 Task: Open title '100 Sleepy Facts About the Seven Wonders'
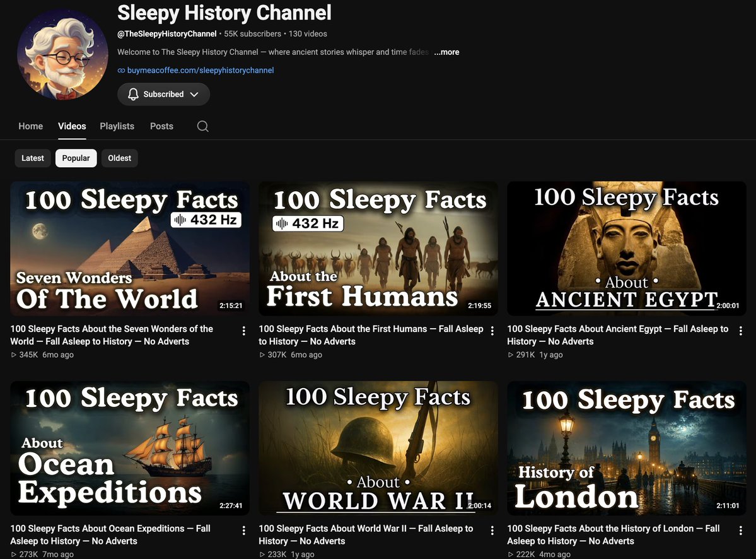click(x=112, y=335)
